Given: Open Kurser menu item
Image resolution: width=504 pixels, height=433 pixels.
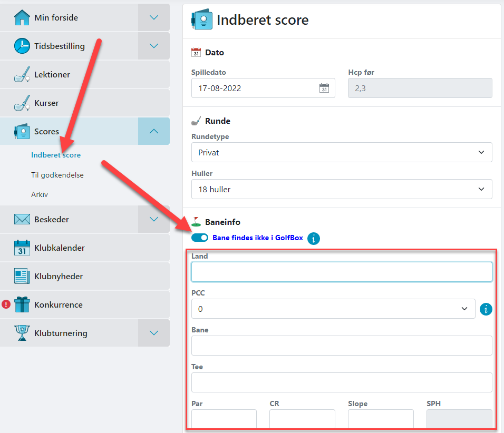Looking at the screenshot, I should [x=85, y=103].
